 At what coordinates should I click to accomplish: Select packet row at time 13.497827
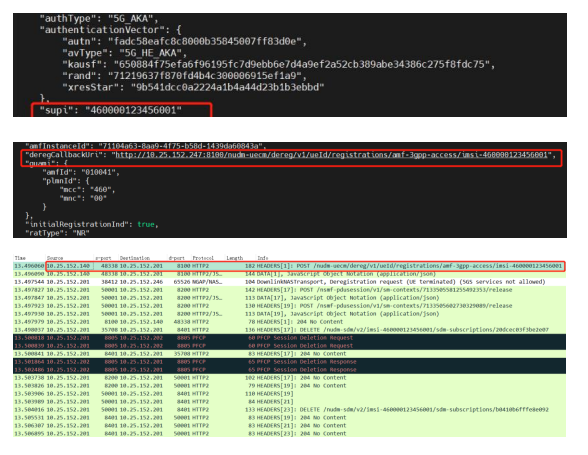[290, 290]
